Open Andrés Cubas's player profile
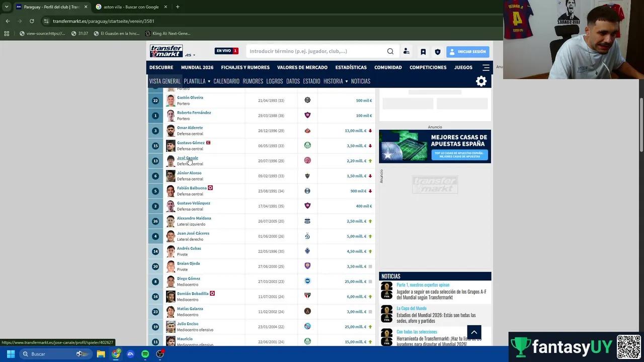This screenshot has height=362, width=644. coord(189,248)
